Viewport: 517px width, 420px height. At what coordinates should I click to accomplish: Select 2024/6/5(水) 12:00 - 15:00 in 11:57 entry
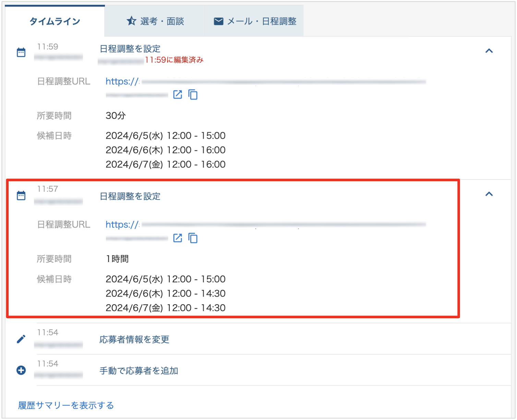tap(166, 279)
